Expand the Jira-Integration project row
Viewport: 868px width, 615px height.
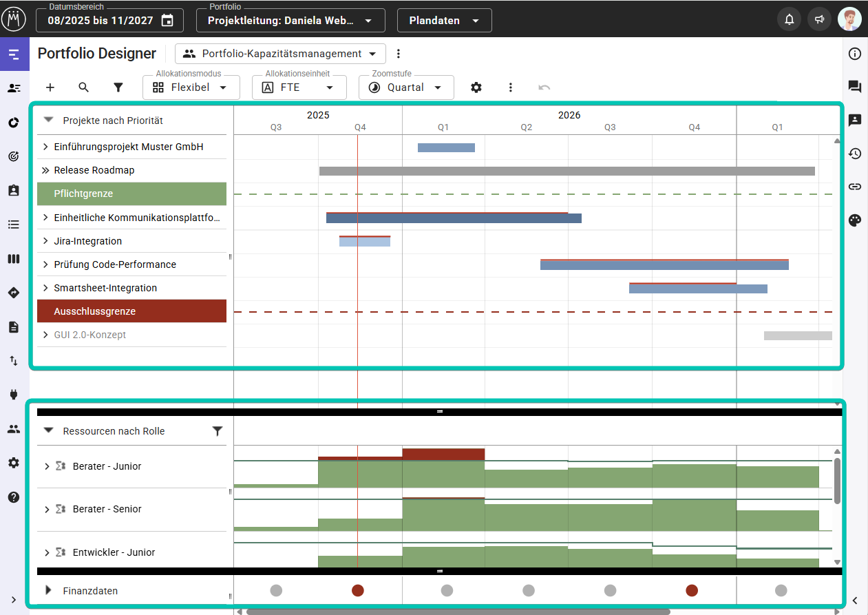pos(45,241)
